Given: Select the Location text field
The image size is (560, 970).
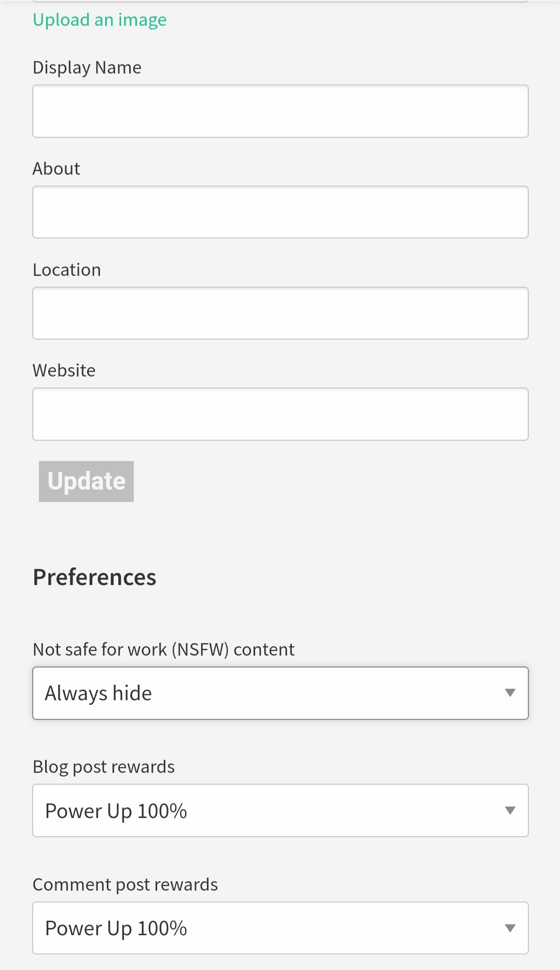Looking at the screenshot, I should [280, 313].
